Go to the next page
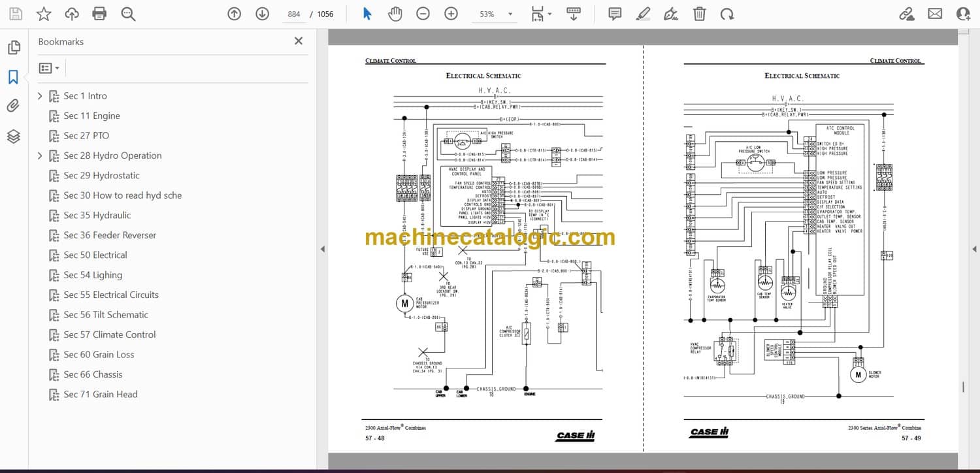The width and height of the screenshot is (980, 473). (262, 14)
